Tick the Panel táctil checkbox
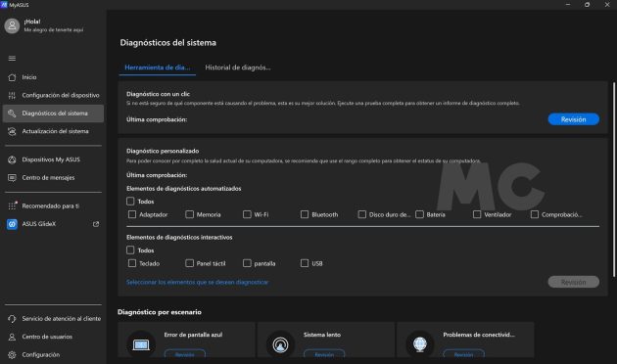617x364 pixels. [190, 263]
